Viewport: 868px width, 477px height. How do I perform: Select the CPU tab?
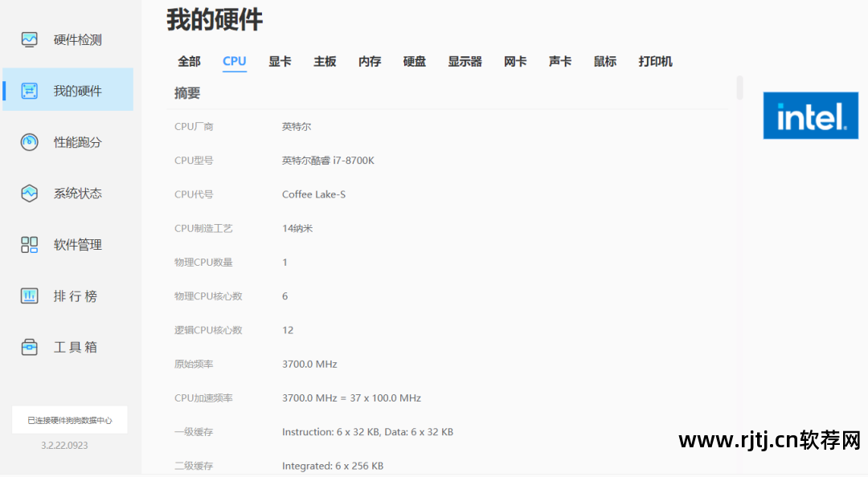[235, 62]
